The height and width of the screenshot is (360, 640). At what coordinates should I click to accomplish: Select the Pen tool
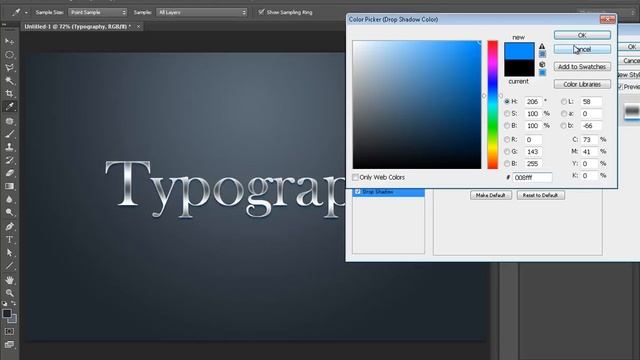coord(9,227)
